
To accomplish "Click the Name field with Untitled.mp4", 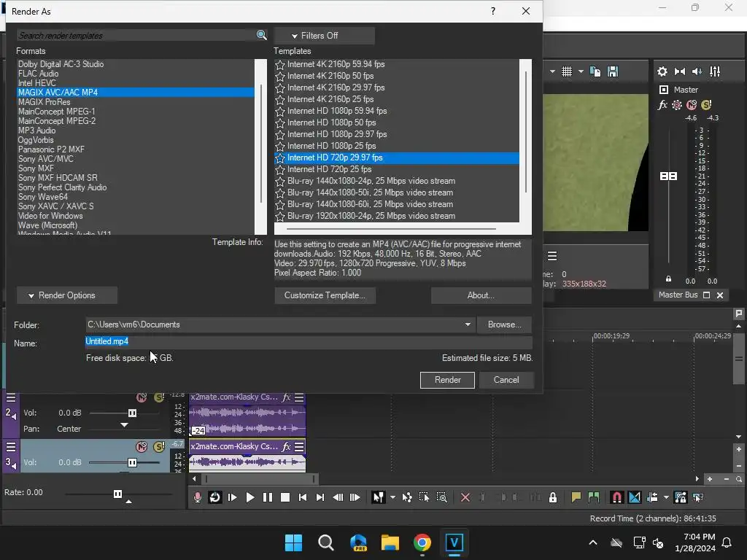I will pyautogui.click(x=309, y=341).
